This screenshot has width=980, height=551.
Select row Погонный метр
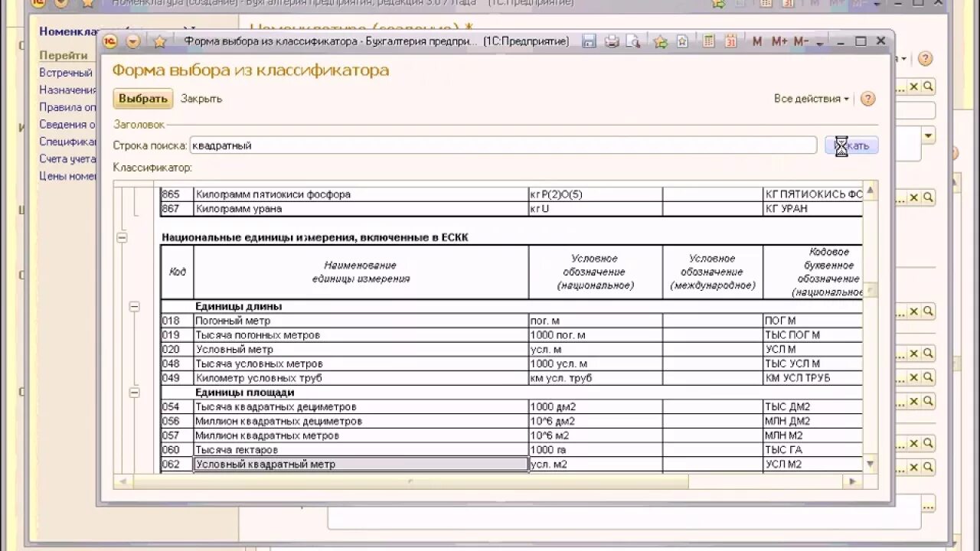pyautogui.click(x=511, y=321)
